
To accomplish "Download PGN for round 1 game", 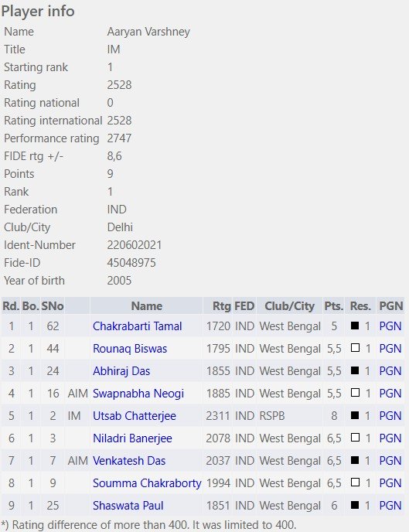I will (x=390, y=326).
